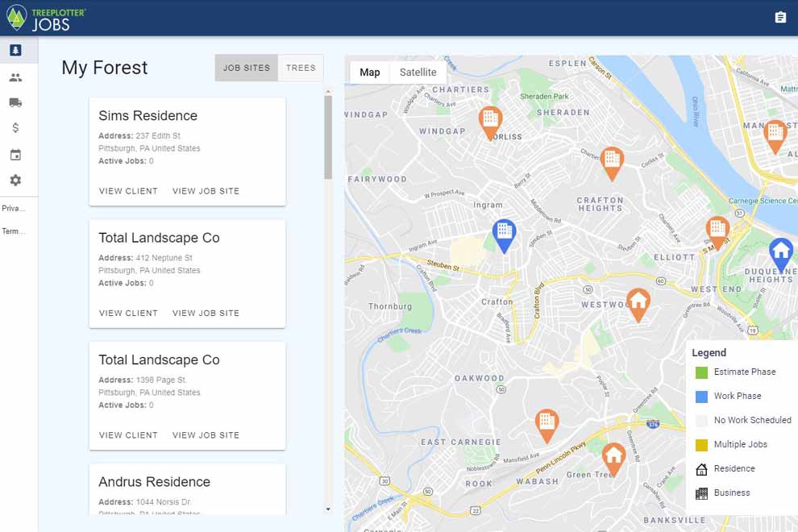
Task: Click View Job Site for 1398 Page St card
Action: tap(206, 435)
